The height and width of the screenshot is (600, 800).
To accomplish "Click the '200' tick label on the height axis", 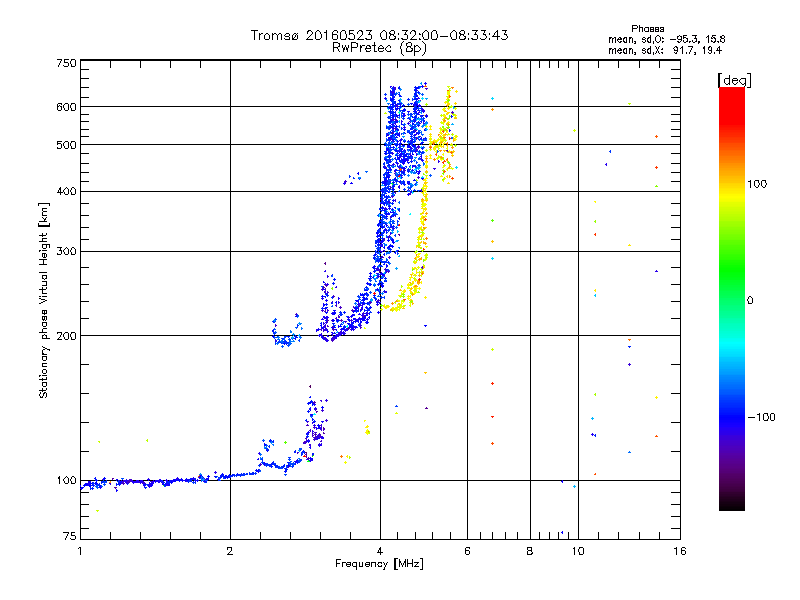I will tap(66, 336).
